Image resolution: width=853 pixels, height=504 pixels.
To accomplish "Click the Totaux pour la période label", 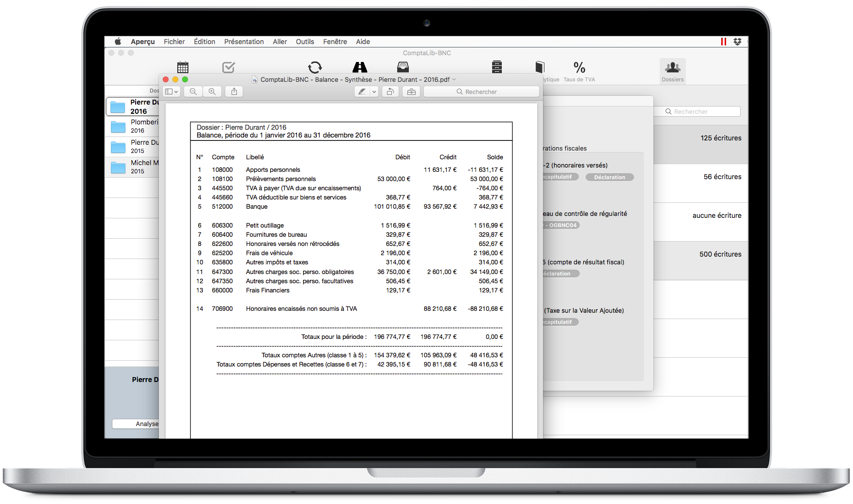I will click(x=334, y=337).
